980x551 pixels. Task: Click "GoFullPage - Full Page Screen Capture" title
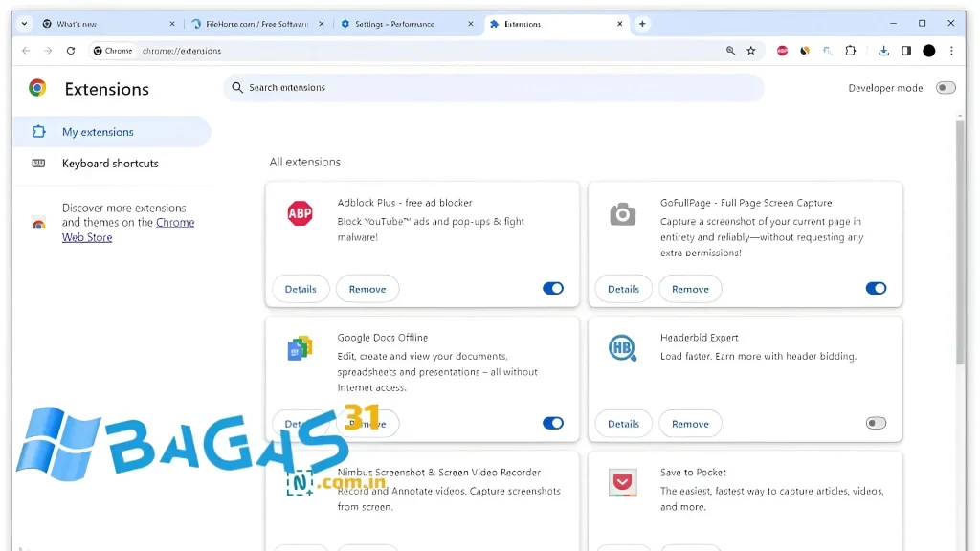pyautogui.click(x=746, y=203)
